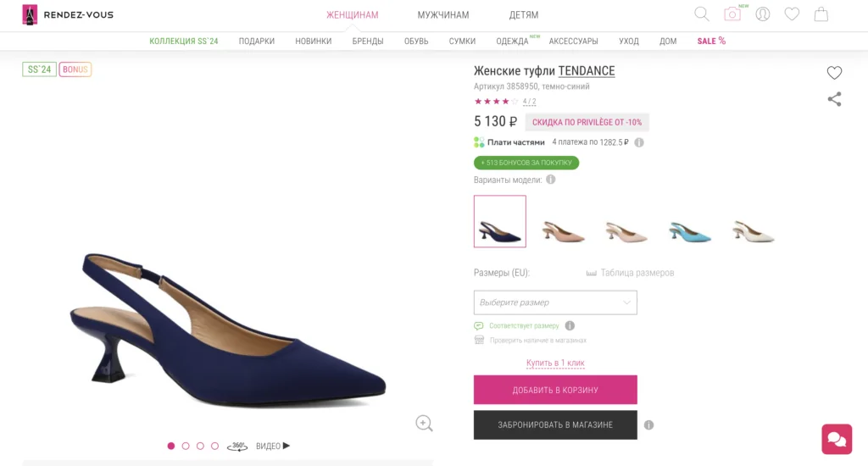Zoom the product image with magnifier icon
Screen dimensions: 868x466
pyautogui.click(x=424, y=423)
